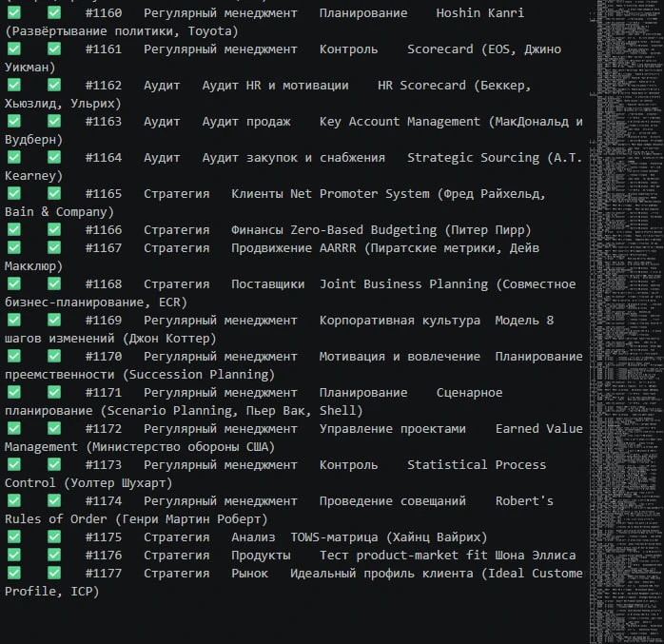The width and height of the screenshot is (664, 644).
Task: Click the second green checkmark in row #1165
Action: tap(54, 193)
